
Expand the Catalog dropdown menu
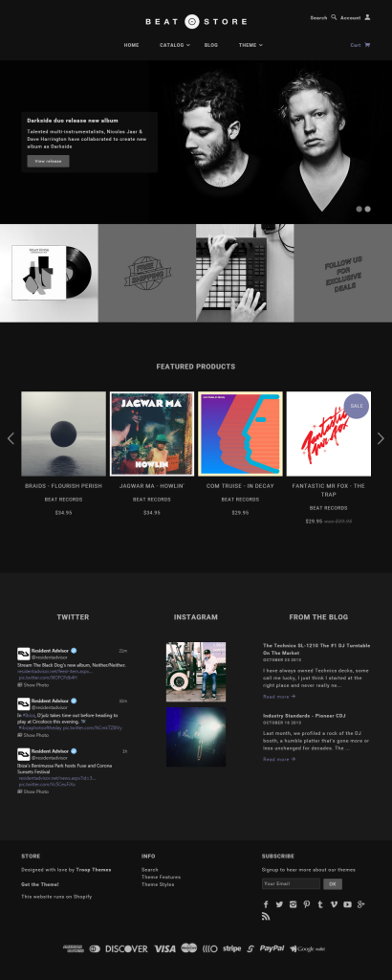(175, 45)
